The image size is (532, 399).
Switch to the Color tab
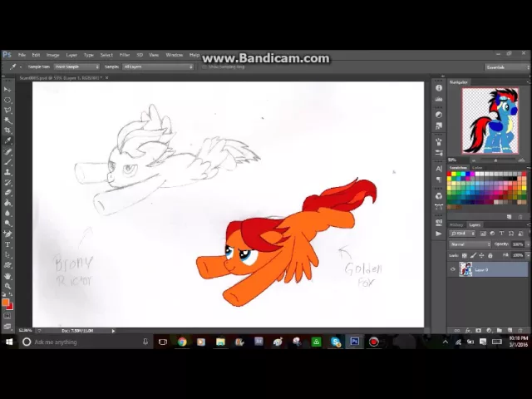coord(477,168)
